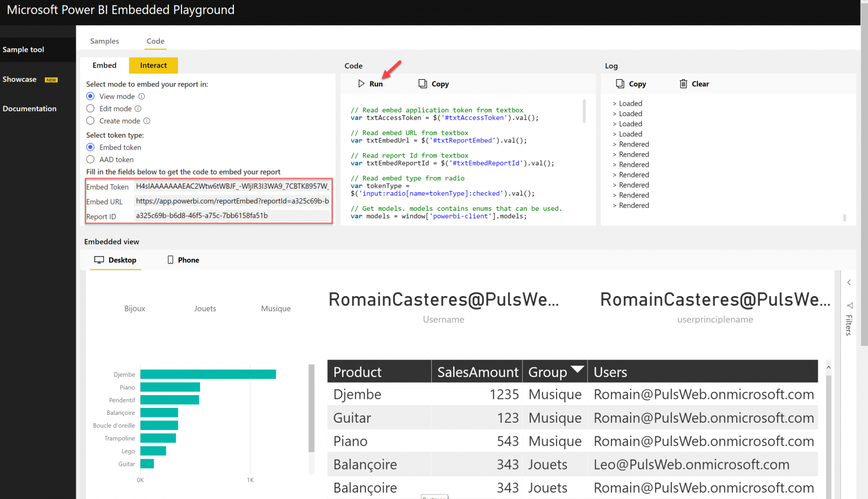Pin the Filters pane
Viewport: 868px width, 499px height.
pyautogui.click(x=850, y=306)
